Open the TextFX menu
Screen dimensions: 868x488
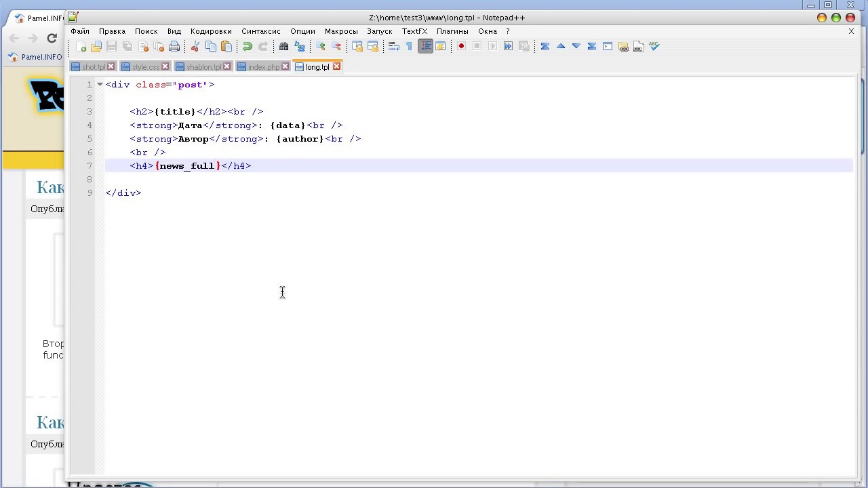point(415,31)
